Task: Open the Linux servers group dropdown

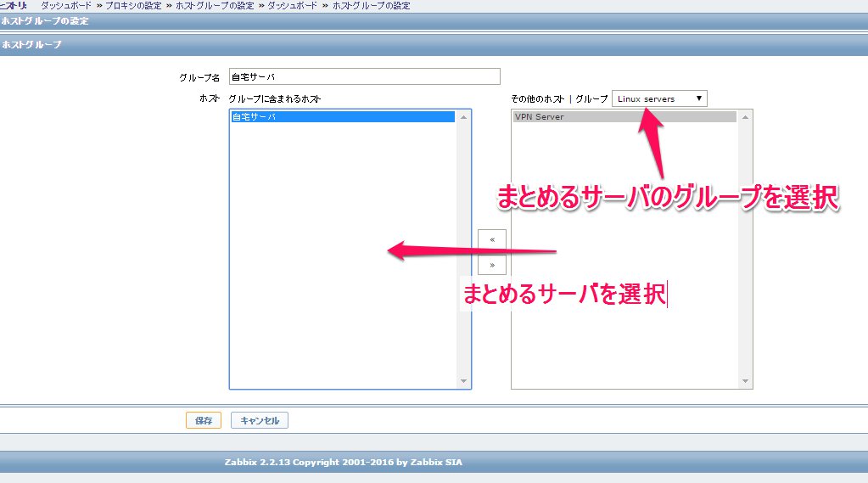Action: 658,99
